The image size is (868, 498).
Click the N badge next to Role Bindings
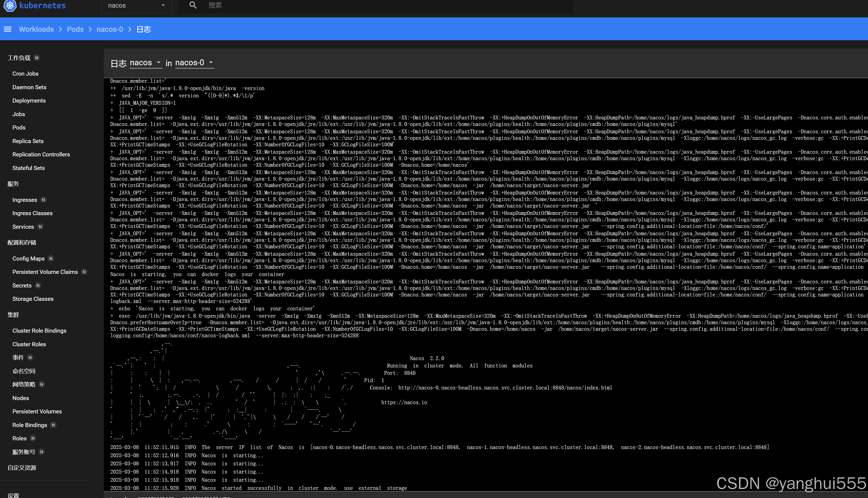click(x=53, y=425)
